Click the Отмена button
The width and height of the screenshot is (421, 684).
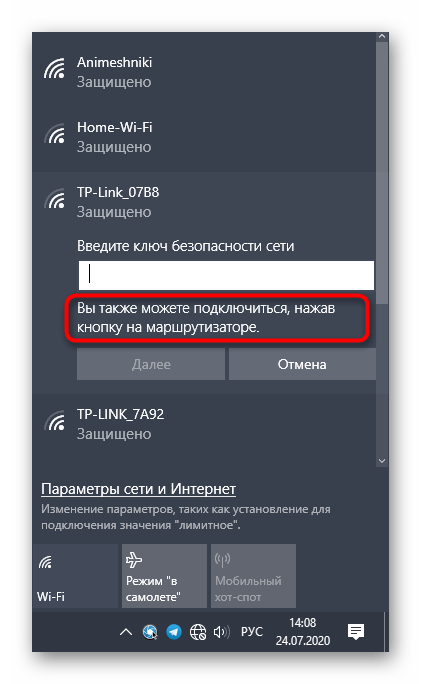tap(302, 364)
